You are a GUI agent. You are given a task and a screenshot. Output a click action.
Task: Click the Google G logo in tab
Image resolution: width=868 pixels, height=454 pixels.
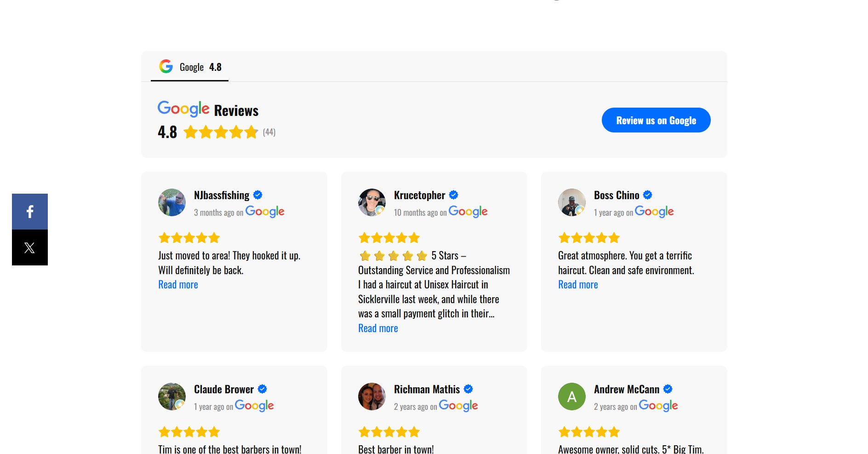[166, 67]
